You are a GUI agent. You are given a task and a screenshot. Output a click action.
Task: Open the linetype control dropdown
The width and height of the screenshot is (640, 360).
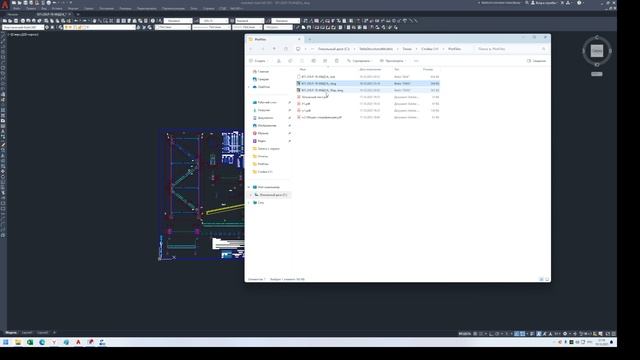coord(211,27)
